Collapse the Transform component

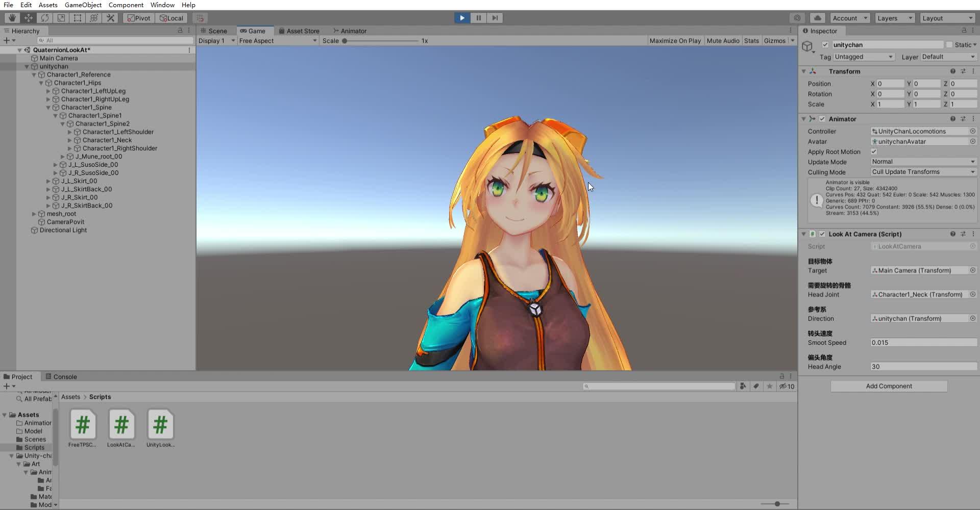(804, 71)
